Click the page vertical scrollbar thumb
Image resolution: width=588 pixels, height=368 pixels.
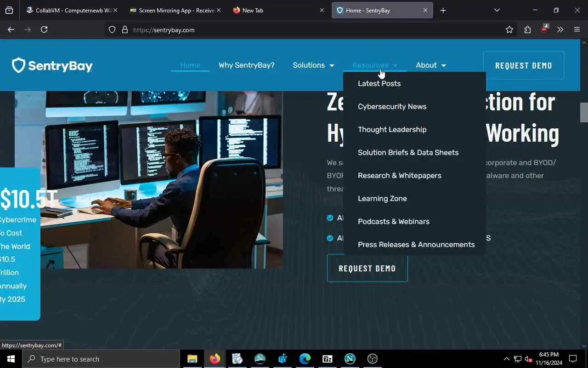[584, 112]
